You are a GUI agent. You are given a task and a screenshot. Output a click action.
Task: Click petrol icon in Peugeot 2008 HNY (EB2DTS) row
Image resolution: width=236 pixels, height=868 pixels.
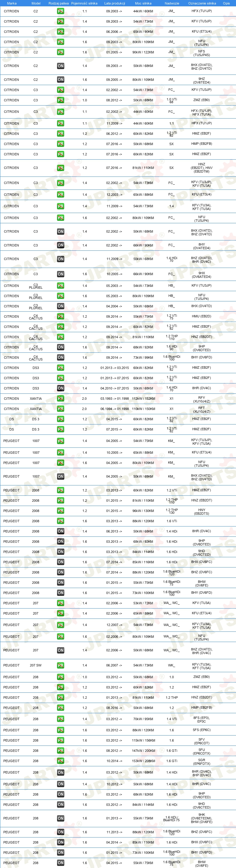60,511
